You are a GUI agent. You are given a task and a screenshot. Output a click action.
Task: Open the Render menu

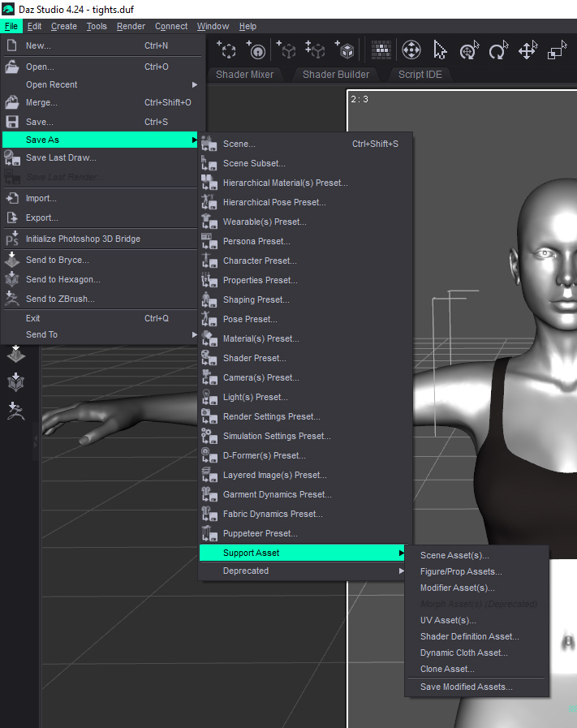131,26
